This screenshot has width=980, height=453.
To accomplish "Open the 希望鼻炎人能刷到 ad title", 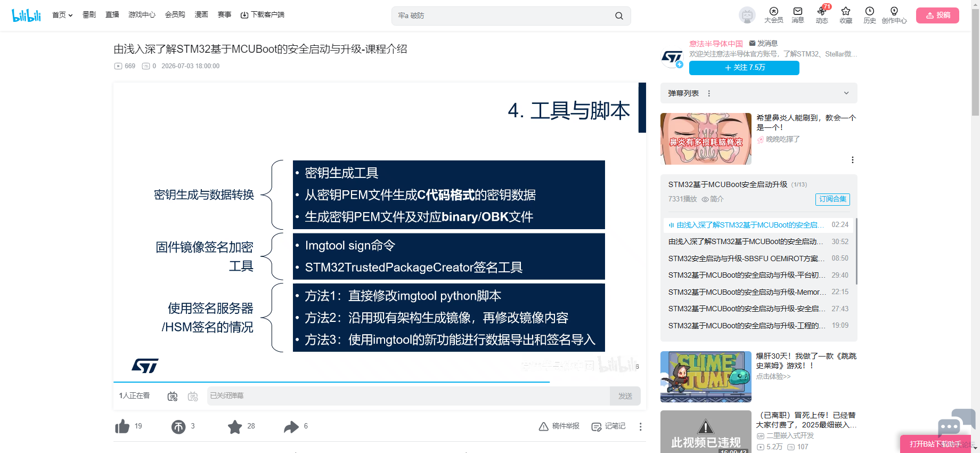I will (x=806, y=123).
